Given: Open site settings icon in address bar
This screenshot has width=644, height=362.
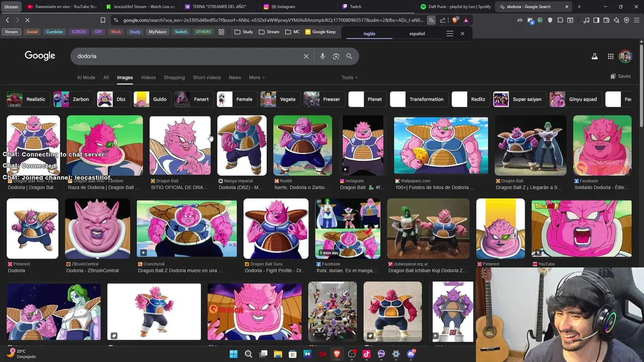Looking at the screenshot, I should click(116, 20).
